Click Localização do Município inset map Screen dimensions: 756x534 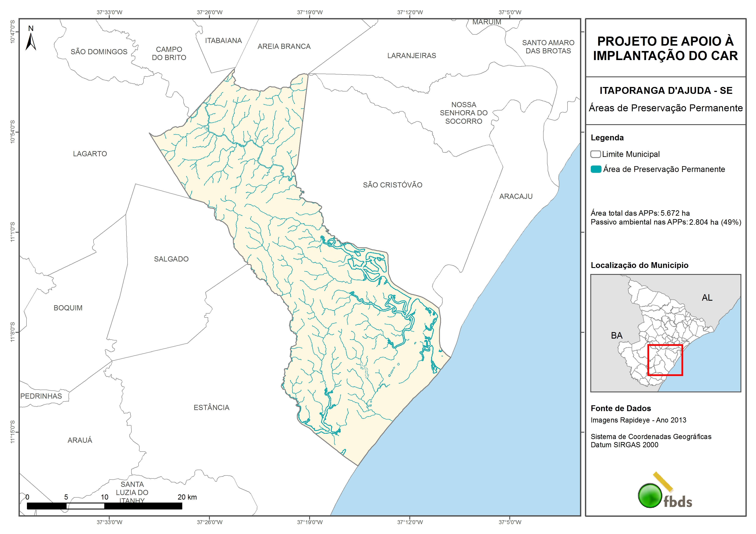(x=666, y=333)
